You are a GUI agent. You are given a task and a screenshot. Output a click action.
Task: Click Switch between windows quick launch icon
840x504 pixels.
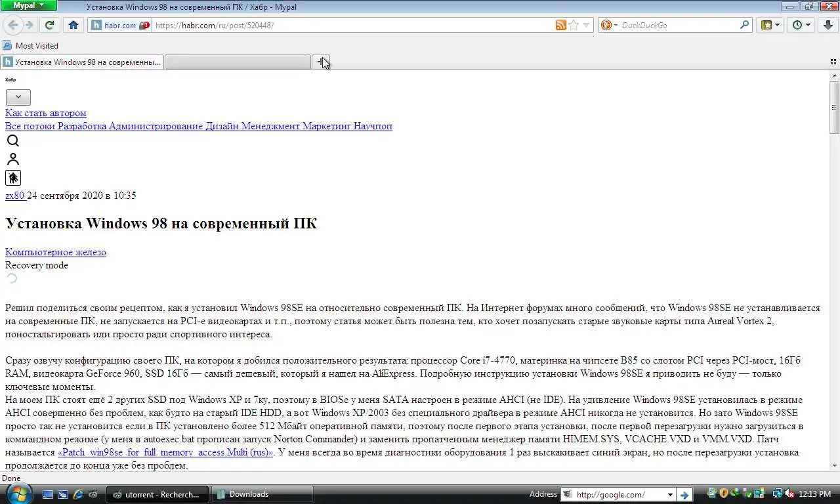[x=63, y=494]
